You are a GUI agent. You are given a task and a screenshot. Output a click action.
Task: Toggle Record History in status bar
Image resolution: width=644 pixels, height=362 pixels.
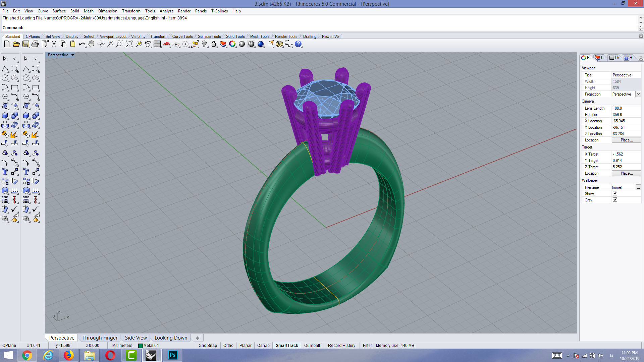click(341, 346)
